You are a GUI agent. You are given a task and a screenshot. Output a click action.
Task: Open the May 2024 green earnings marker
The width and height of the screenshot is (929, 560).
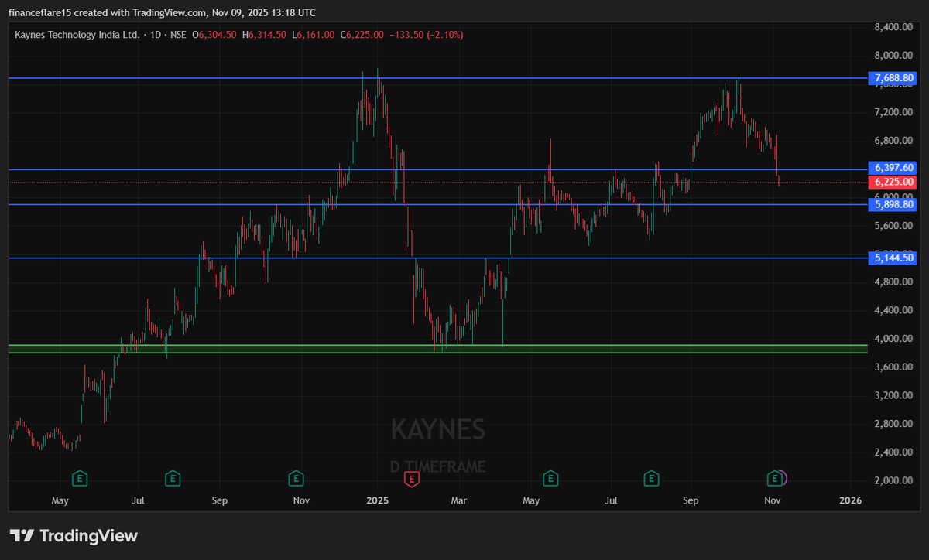coord(80,479)
